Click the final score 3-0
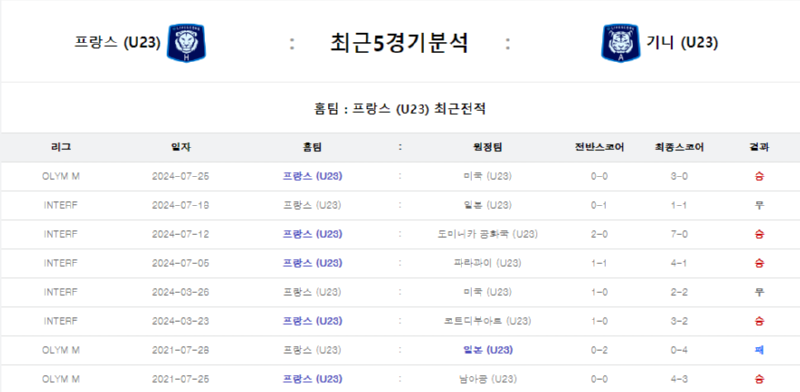This screenshot has height=392, width=800. 679,177
